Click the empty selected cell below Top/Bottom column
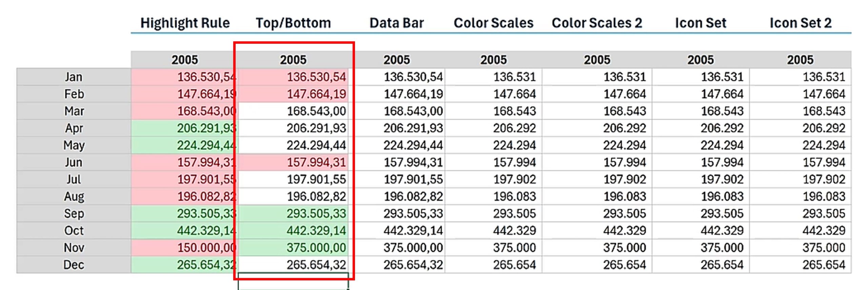This screenshot has width=868, height=290. tap(293, 282)
